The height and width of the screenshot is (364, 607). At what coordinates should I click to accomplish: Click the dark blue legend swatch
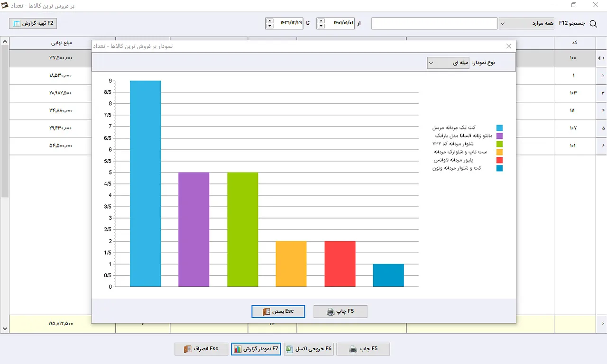499,168
